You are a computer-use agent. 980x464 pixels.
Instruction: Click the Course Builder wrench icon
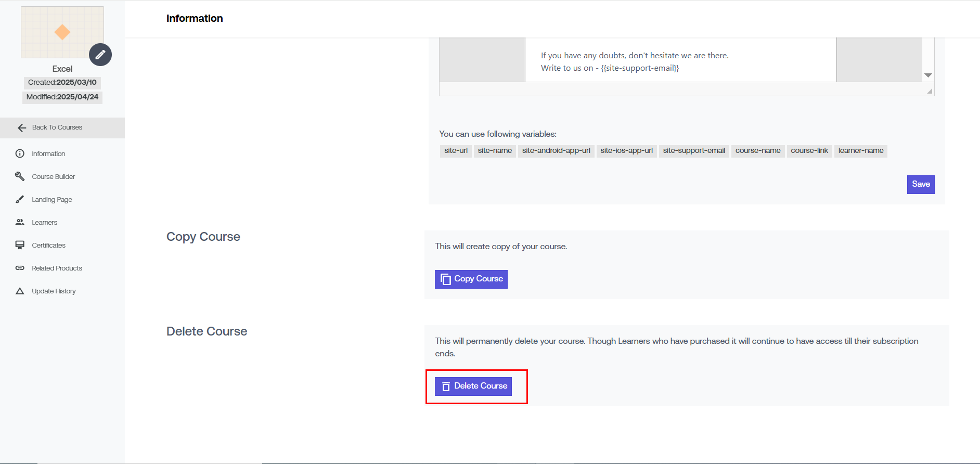20,176
